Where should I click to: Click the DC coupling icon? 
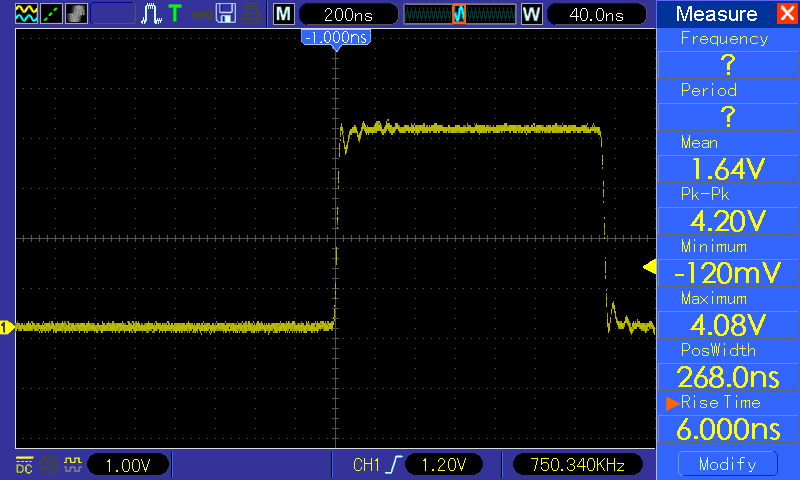[x=24, y=465]
